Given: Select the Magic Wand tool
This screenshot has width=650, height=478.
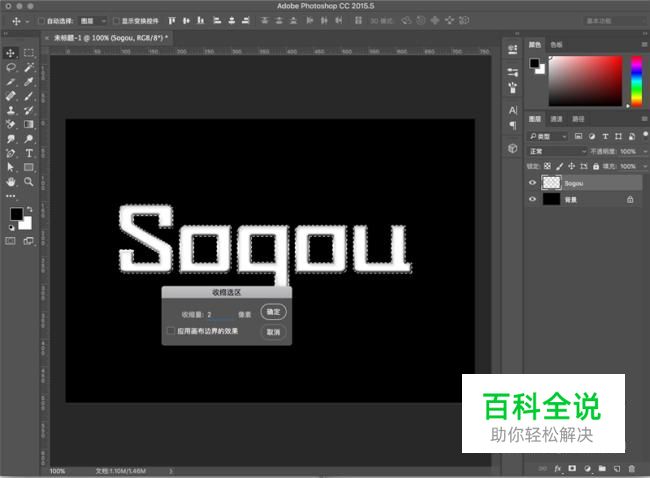Looking at the screenshot, I should click(29, 67).
